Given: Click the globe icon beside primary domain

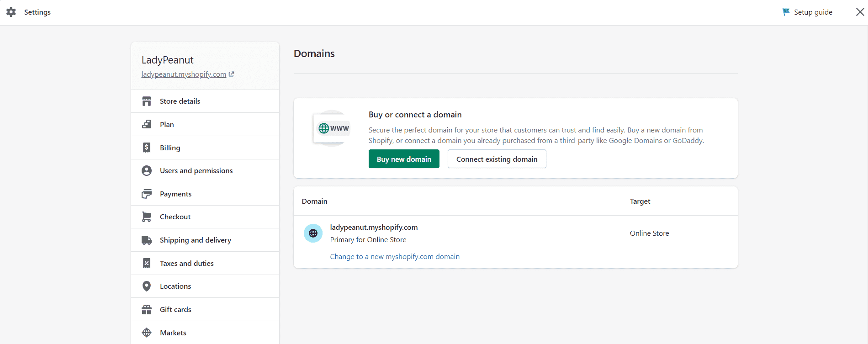Looking at the screenshot, I should coord(313,233).
